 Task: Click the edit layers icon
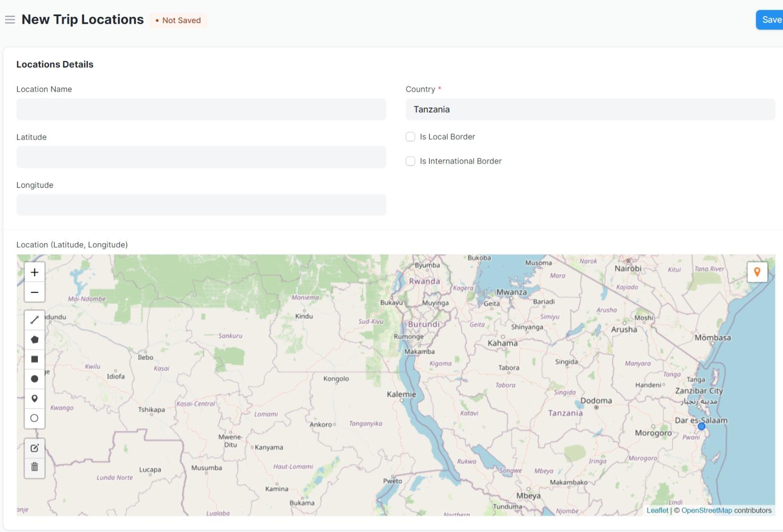[x=35, y=448]
